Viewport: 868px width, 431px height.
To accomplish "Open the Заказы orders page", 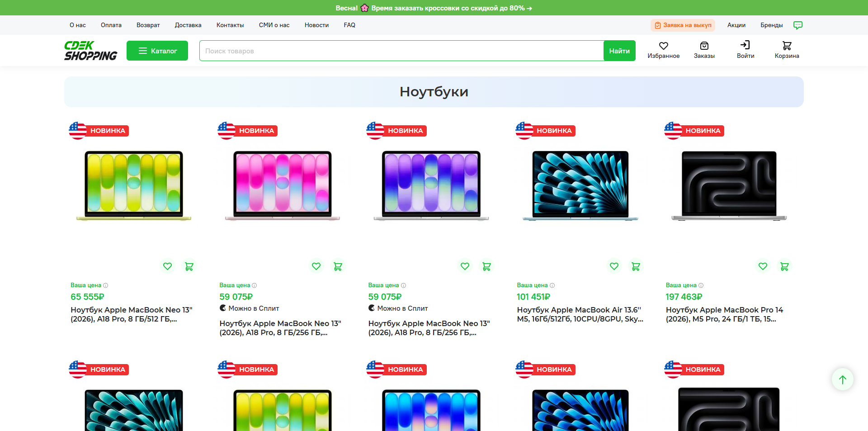I will [x=704, y=50].
